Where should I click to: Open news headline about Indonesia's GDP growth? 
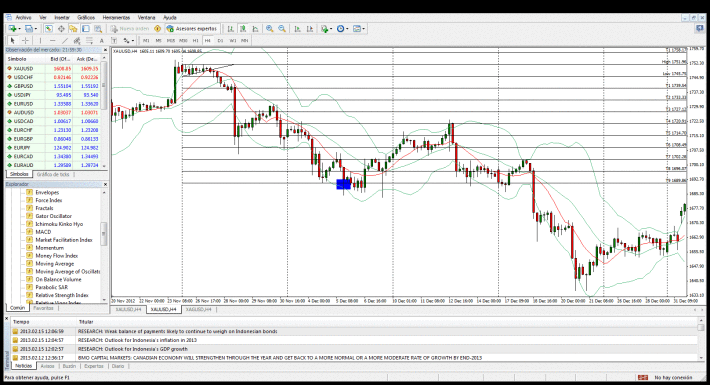[133, 349]
